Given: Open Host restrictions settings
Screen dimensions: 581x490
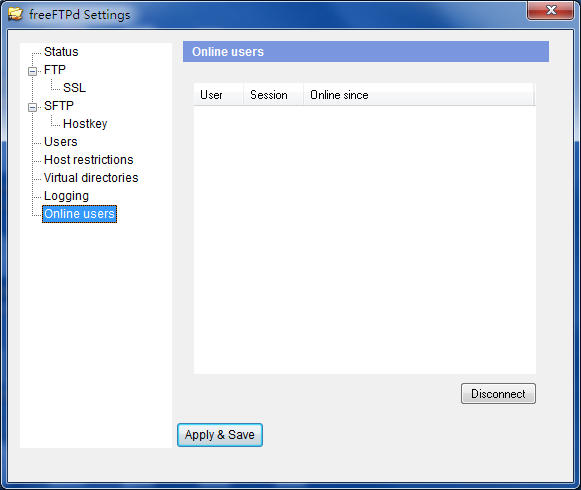Looking at the screenshot, I should point(89,160).
